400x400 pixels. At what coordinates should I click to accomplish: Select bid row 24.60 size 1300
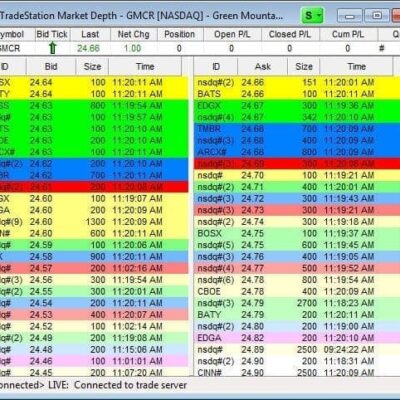(x=94, y=222)
